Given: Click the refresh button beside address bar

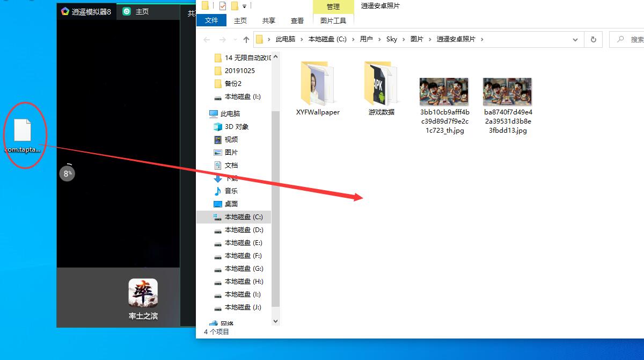Looking at the screenshot, I should [x=593, y=39].
